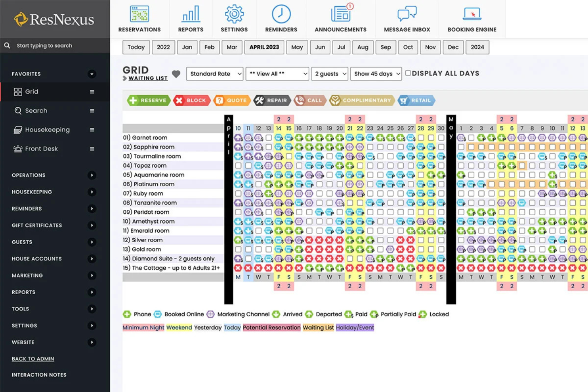Expand the Operations sidebar section
This screenshot has width=588, height=392.
(x=28, y=175)
